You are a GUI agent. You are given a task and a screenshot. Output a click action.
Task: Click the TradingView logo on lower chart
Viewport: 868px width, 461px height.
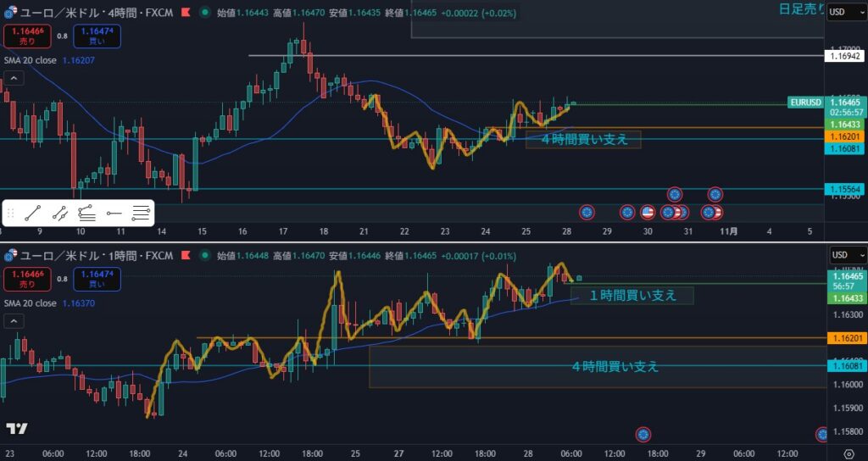point(15,429)
